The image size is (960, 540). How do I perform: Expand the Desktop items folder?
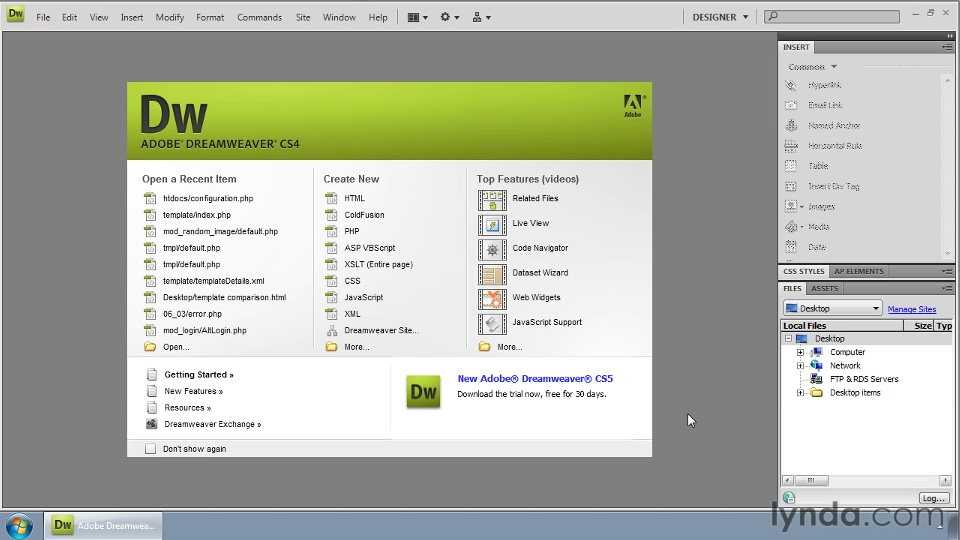pos(800,393)
